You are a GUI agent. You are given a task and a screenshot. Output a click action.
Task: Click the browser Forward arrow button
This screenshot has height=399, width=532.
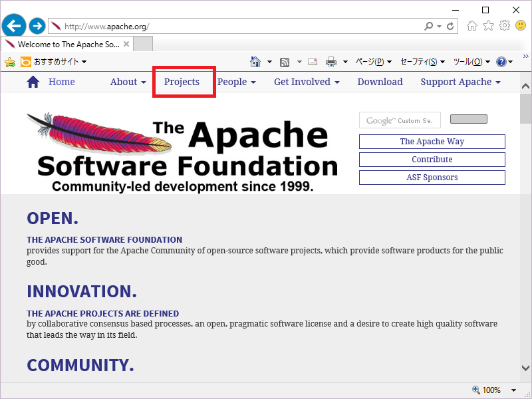(x=37, y=26)
